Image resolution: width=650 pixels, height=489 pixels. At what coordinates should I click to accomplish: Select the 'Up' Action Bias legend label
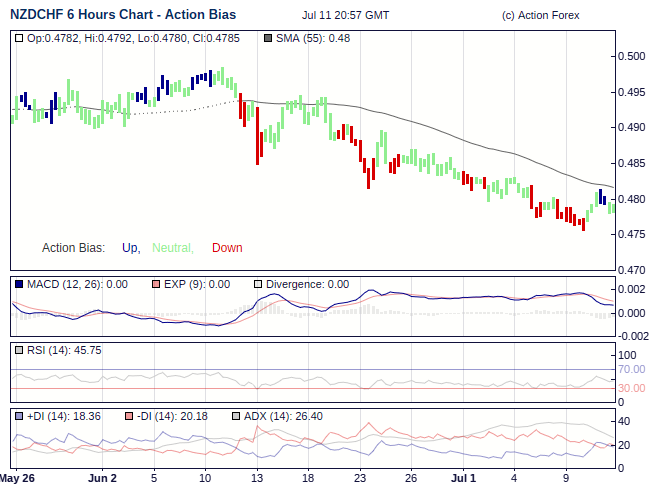(130, 248)
